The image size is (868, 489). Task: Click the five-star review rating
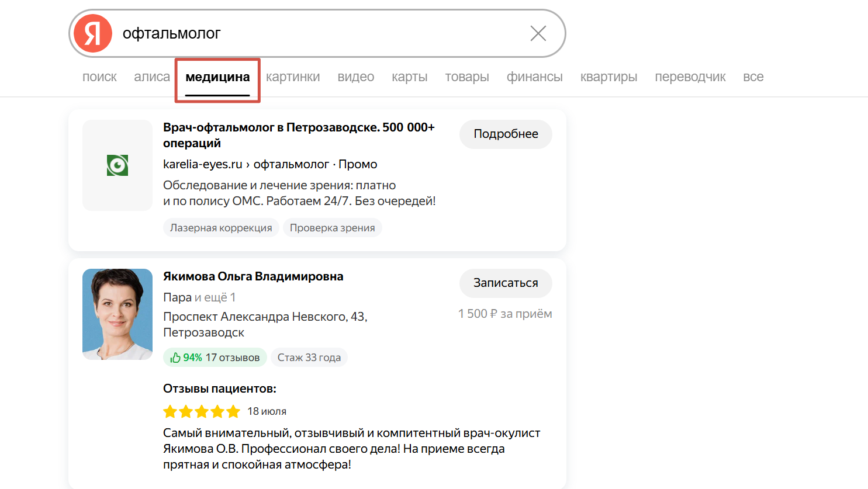pyautogui.click(x=202, y=411)
